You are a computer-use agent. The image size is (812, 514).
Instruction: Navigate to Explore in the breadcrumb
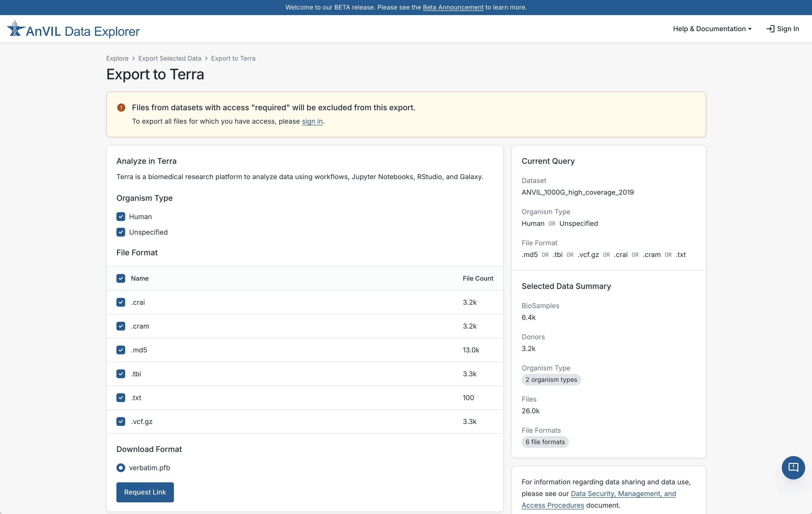click(117, 58)
